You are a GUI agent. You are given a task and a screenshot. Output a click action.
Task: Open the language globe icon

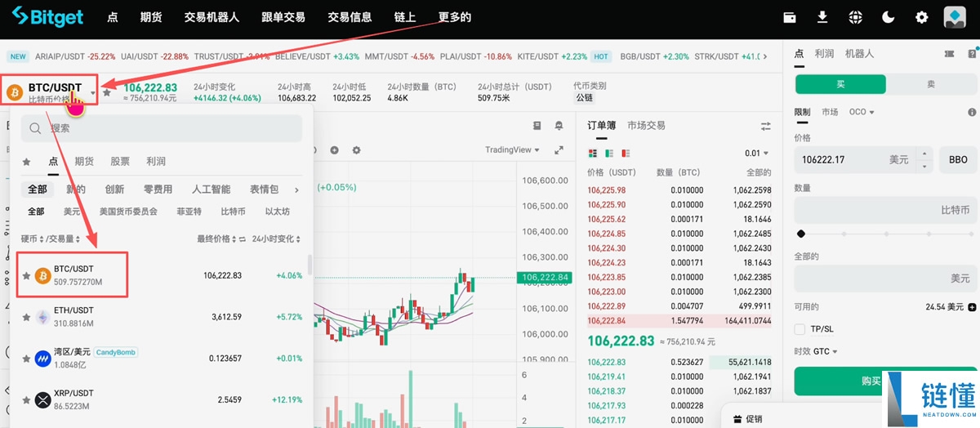[x=855, y=17]
